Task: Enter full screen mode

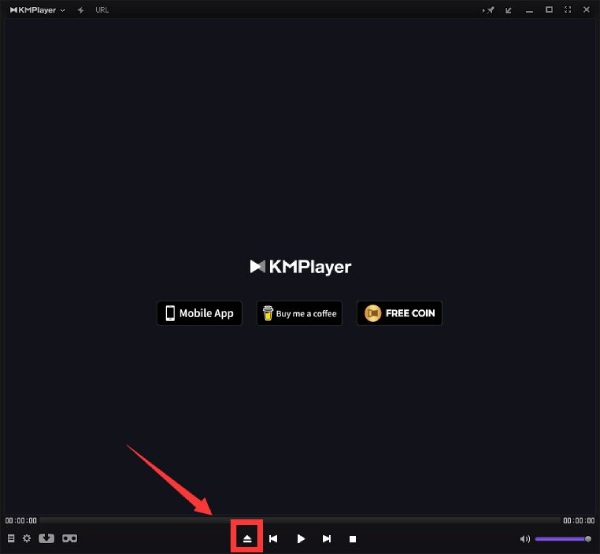Action: click(568, 10)
